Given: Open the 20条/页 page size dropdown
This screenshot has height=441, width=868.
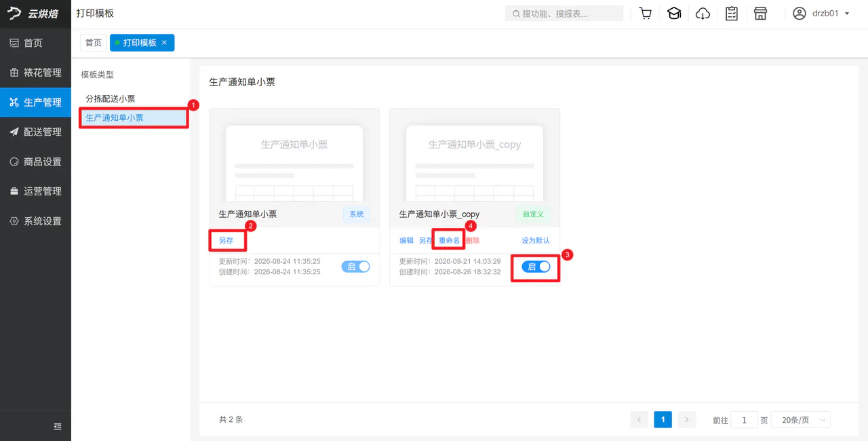Looking at the screenshot, I should pyautogui.click(x=801, y=420).
